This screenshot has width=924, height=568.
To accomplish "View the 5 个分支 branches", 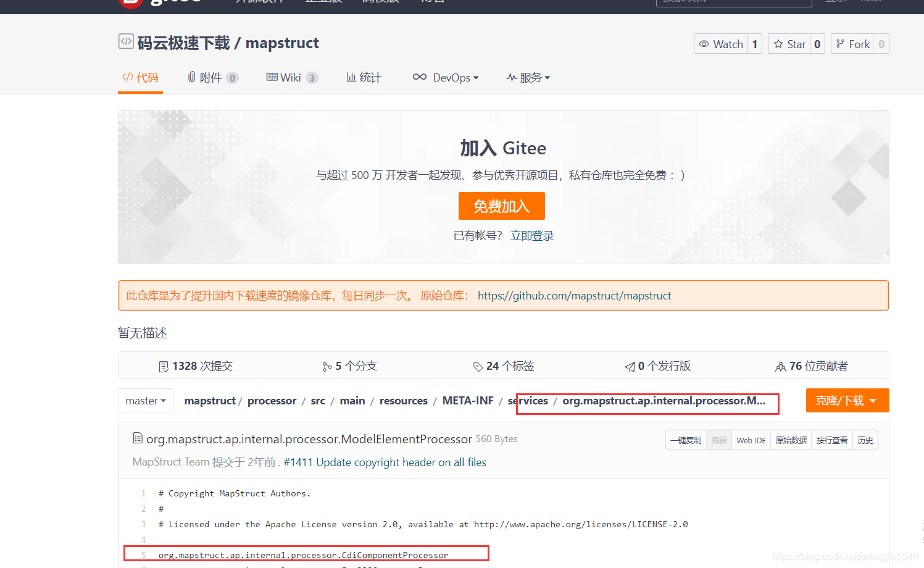I will tap(349, 366).
